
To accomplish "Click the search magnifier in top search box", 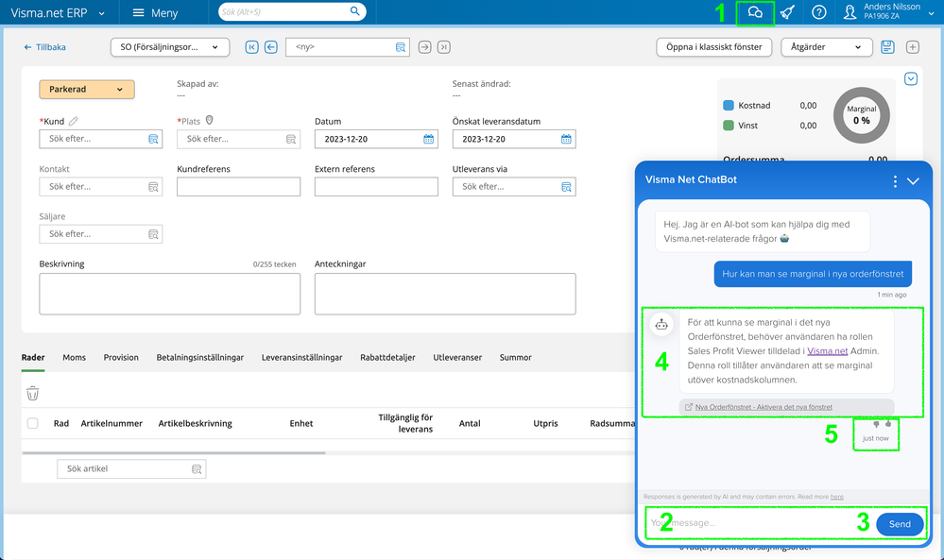I will pyautogui.click(x=354, y=10).
